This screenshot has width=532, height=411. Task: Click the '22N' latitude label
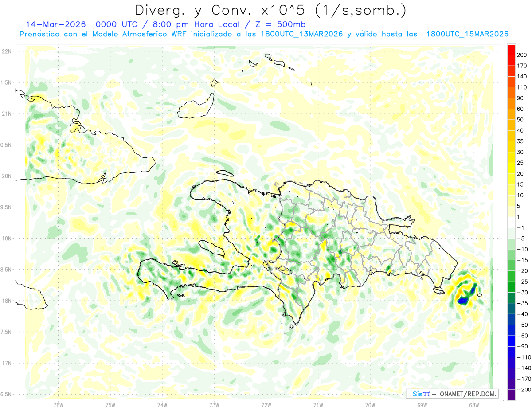[7, 51]
